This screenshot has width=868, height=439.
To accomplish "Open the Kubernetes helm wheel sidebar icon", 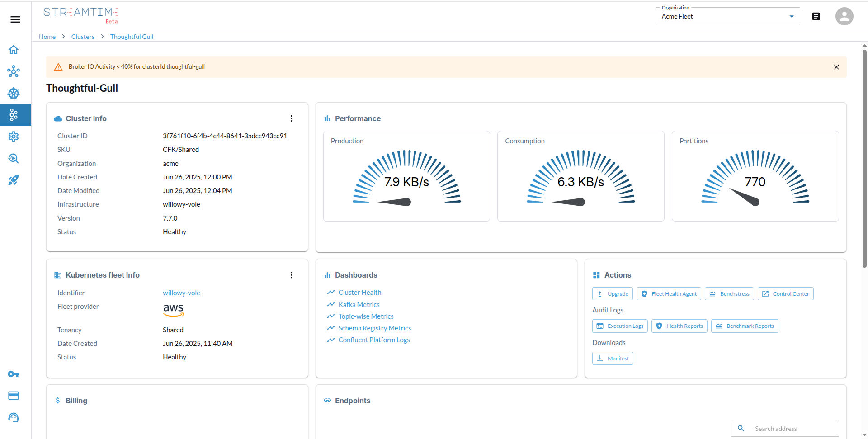I will tap(14, 93).
